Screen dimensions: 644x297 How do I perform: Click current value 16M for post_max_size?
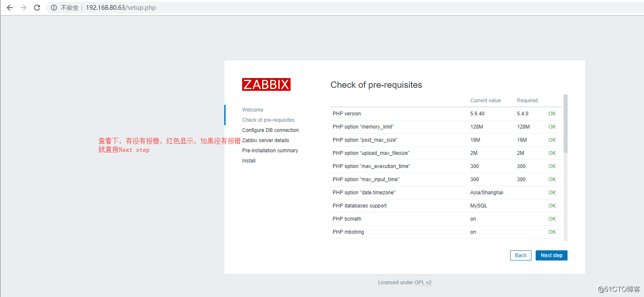point(475,140)
